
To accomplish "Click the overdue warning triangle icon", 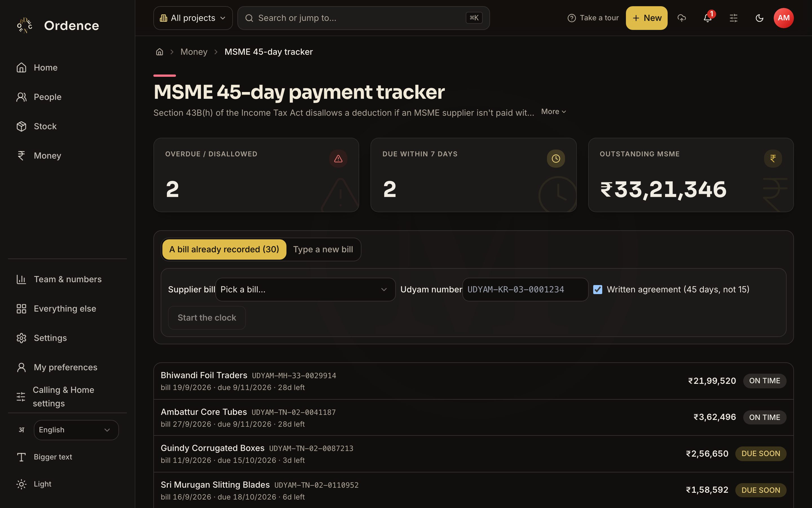I will [338, 159].
